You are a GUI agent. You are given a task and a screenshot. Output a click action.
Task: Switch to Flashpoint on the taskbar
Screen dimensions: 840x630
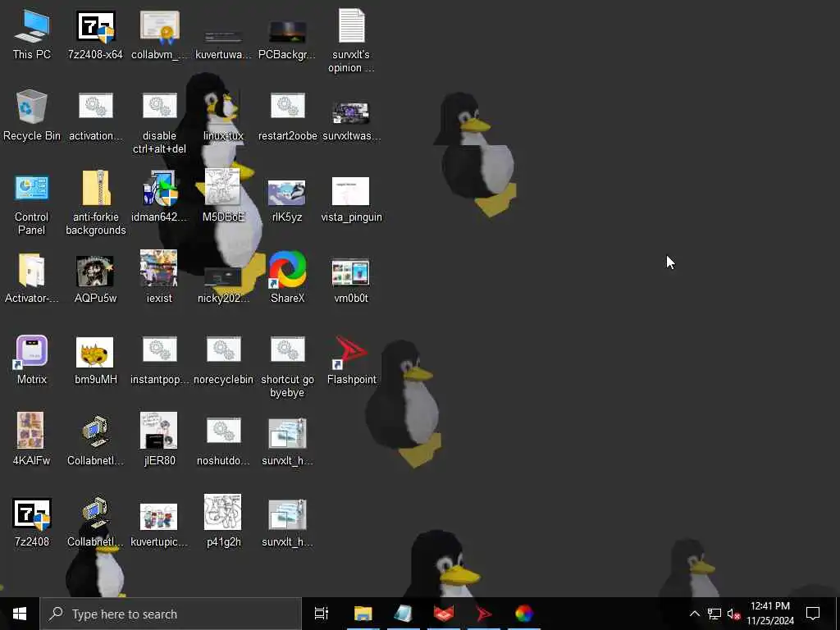[x=484, y=614]
